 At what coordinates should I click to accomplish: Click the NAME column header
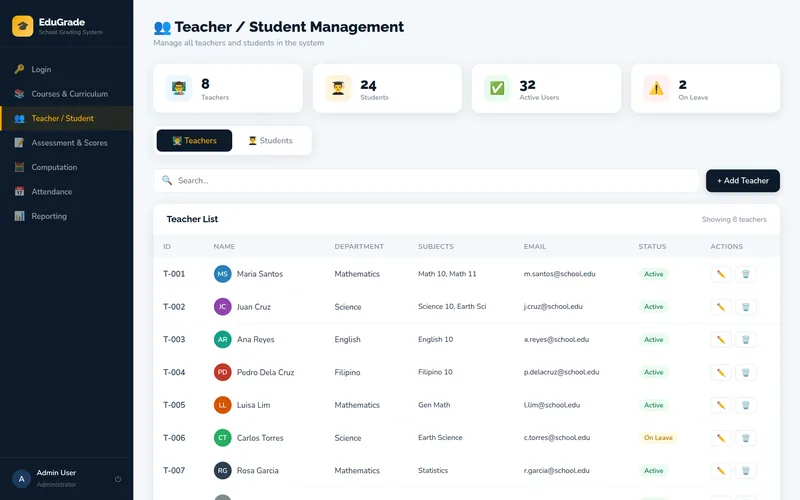[224, 246]
